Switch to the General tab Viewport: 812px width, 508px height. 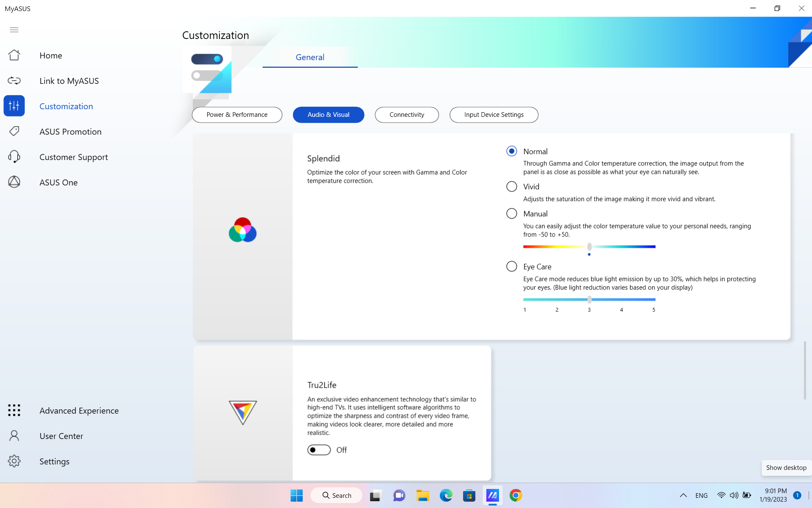[x=310, y=57]
